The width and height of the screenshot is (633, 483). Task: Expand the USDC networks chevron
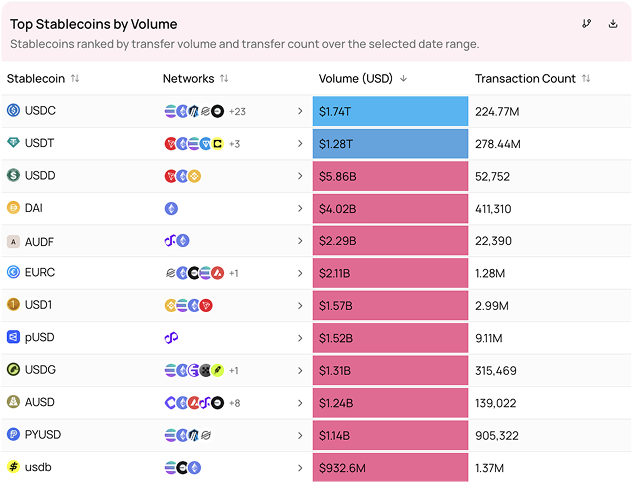tap(300, 111)
